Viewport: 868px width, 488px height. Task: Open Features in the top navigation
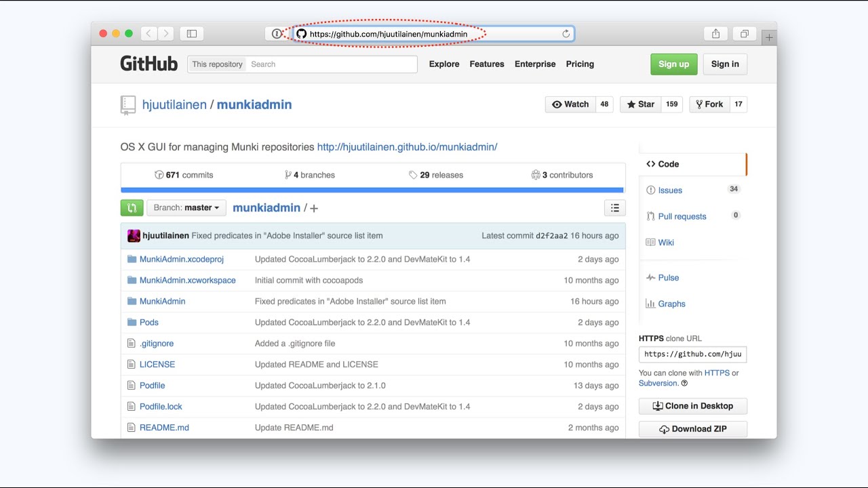487,64
